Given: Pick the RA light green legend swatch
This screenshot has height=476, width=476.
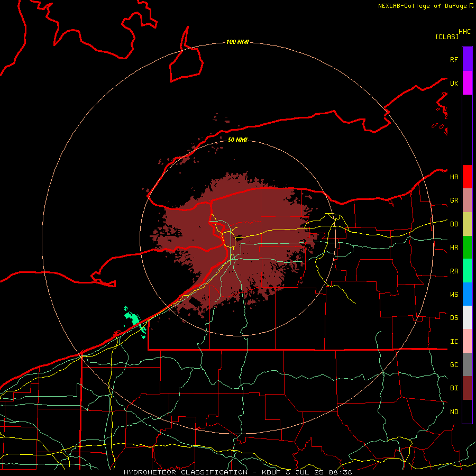Looking at the screenshot, I should click(467, 271).
